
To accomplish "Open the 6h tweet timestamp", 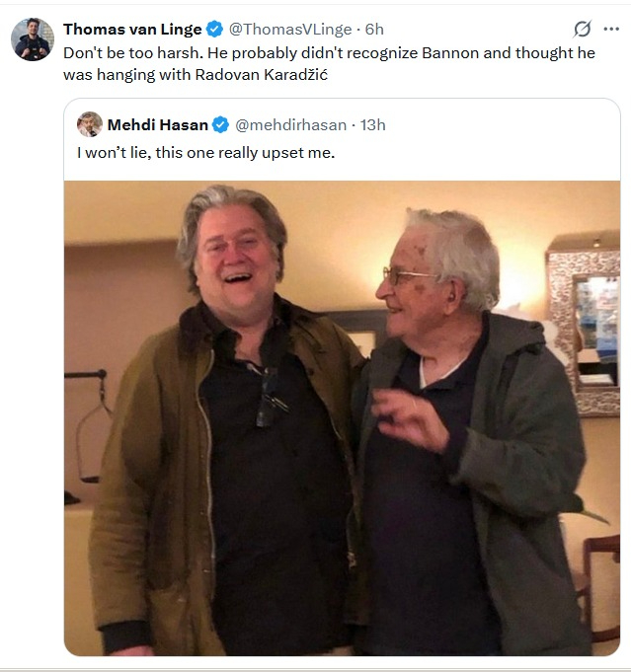I will [374, 30].
